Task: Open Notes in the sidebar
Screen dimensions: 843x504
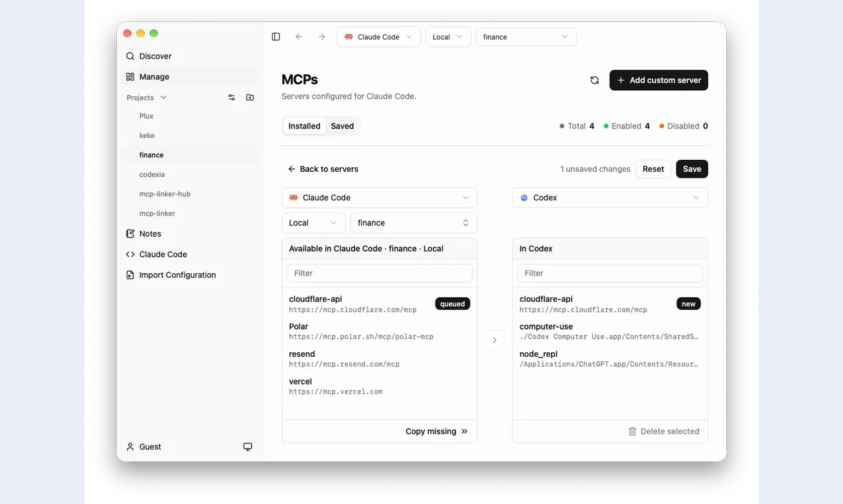Action: pyautogui.click(x=190, y=233)
